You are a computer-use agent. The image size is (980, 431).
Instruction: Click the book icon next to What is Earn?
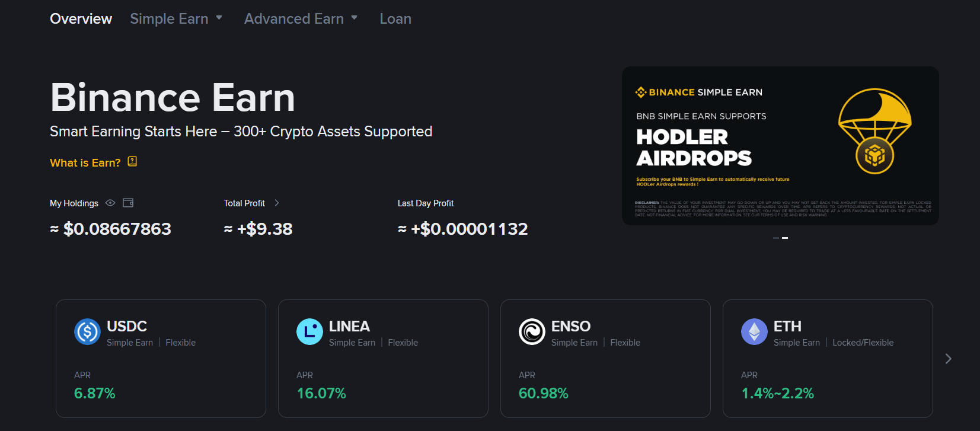click(132, 162)
